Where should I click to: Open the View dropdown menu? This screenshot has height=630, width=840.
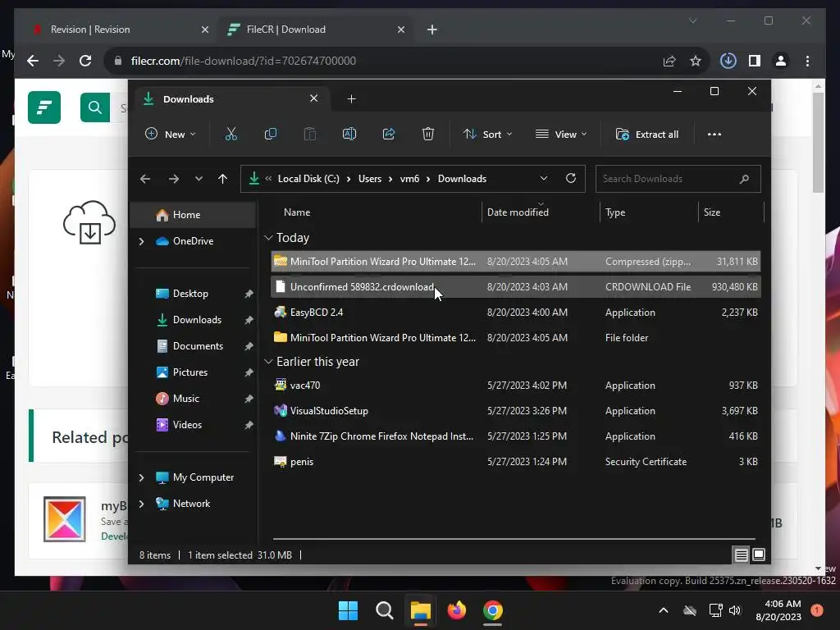[x=561, y=134]
